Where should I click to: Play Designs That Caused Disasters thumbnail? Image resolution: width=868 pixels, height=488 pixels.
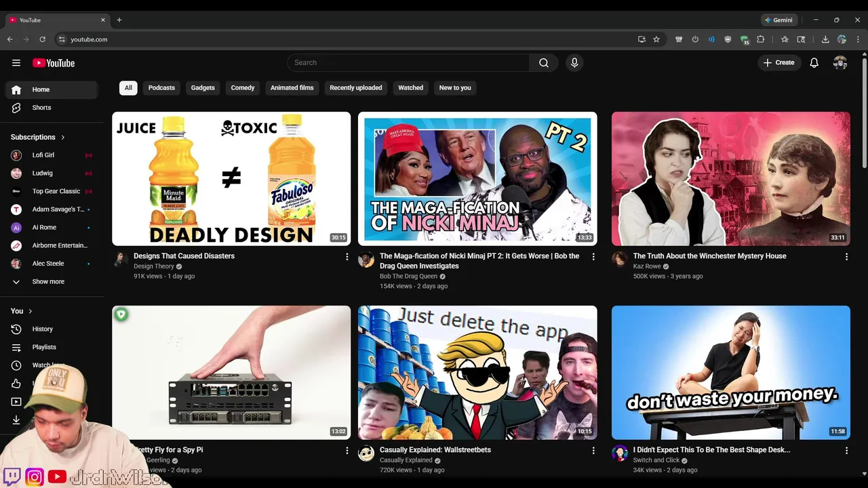pos(231,179)
